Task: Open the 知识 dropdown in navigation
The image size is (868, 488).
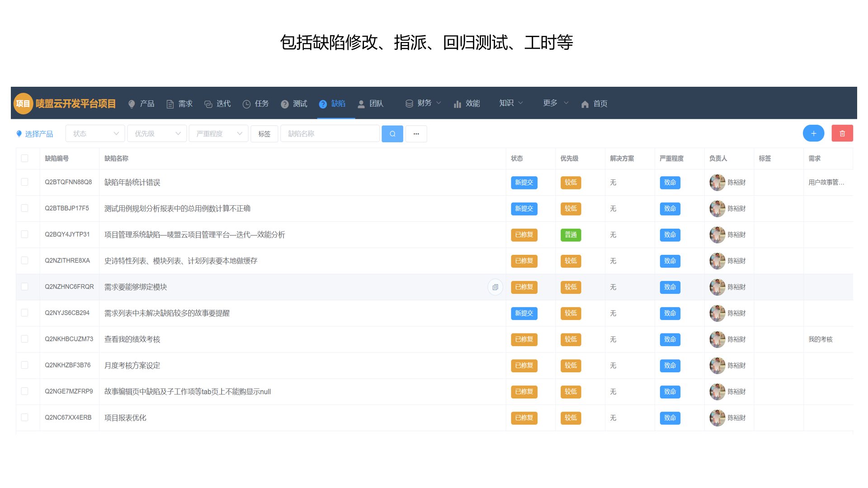Action: (510, 103)
